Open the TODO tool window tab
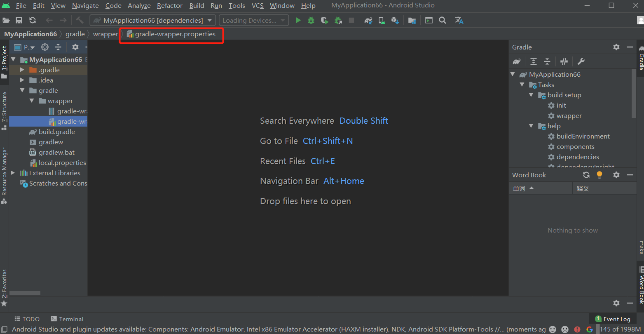 (x=27, y=319)
